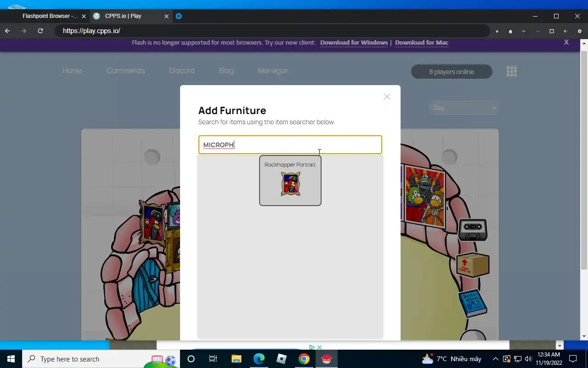Go forward in browser history
This screenshot has width=588, height=368.
(24, 31)
